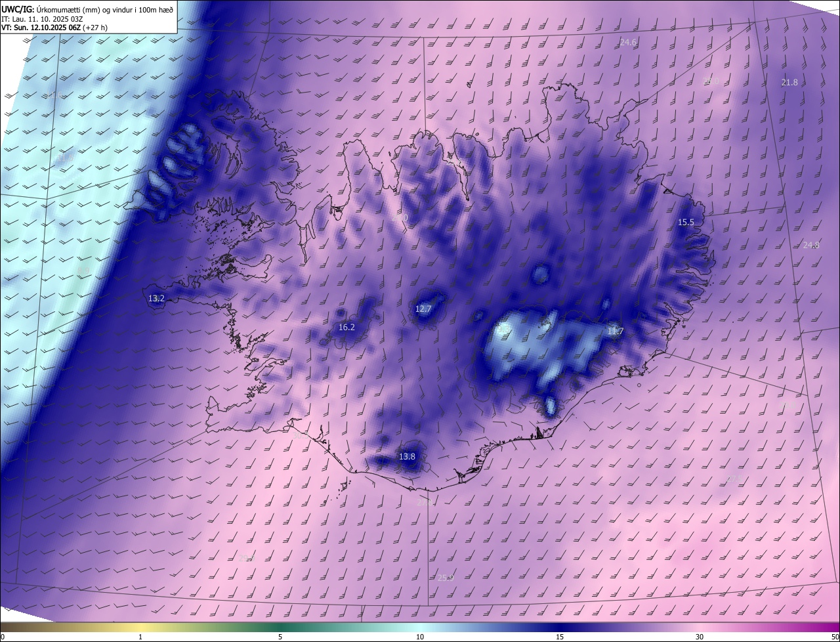Select the 16.2 value label
The image size is (840, 642).
pyautogui.click(x=346, y=327)
